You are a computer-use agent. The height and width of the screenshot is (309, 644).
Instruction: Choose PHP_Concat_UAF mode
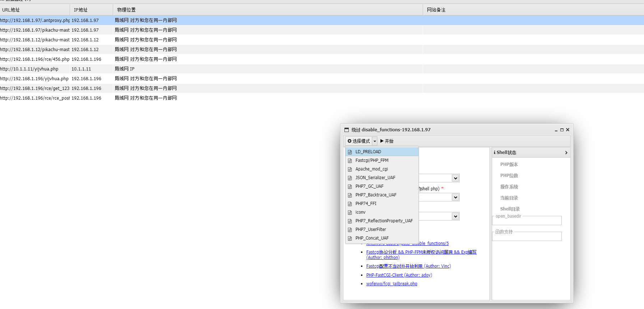click(x=382, y=238)
